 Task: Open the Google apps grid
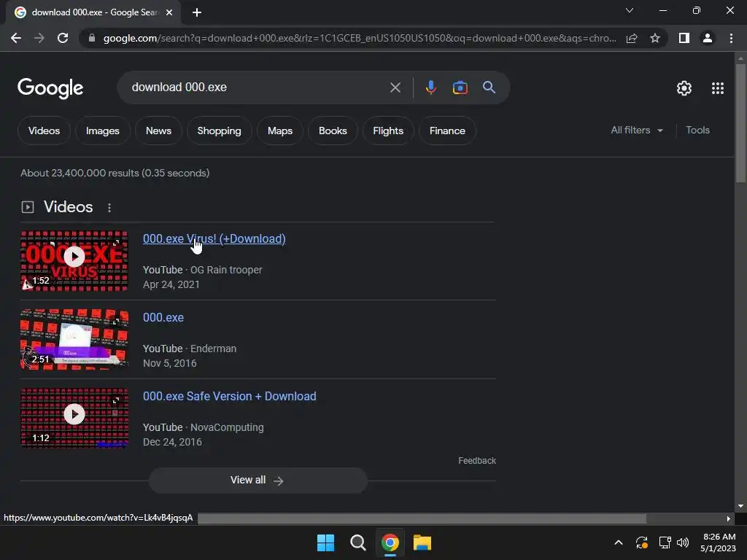[x=718, y=88]
